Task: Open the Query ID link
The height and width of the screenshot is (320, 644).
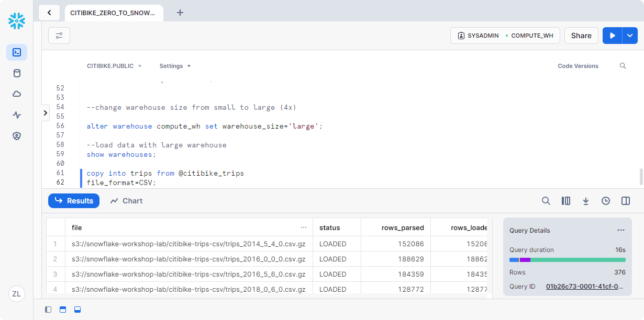Action: [x=585, y=287]
